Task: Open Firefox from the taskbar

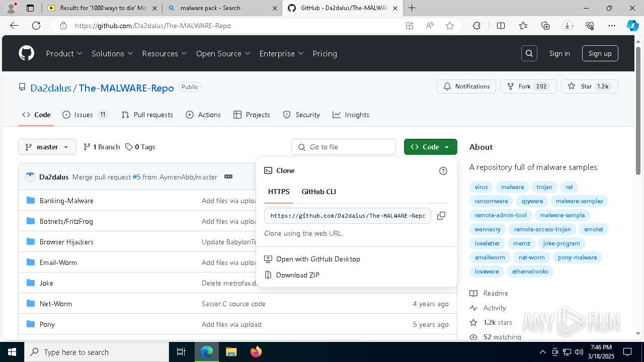Action: click(x=256, y=352)
